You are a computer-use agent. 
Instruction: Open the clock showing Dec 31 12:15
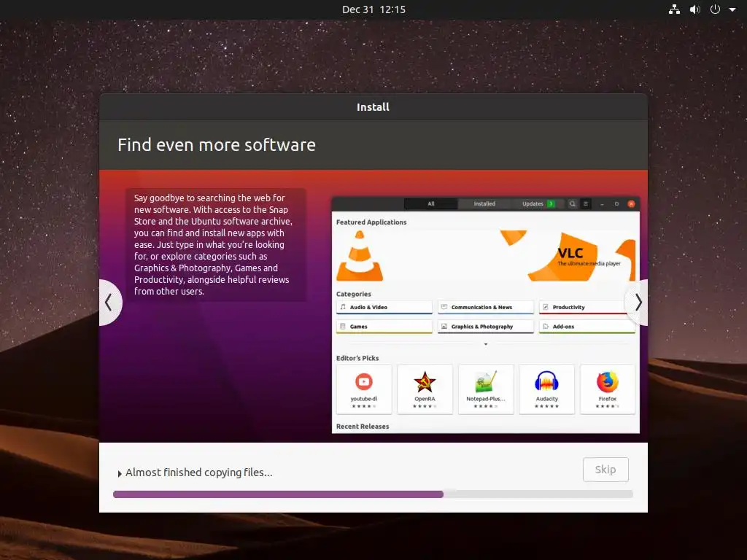pyautogui.click(x=373, y=9)
